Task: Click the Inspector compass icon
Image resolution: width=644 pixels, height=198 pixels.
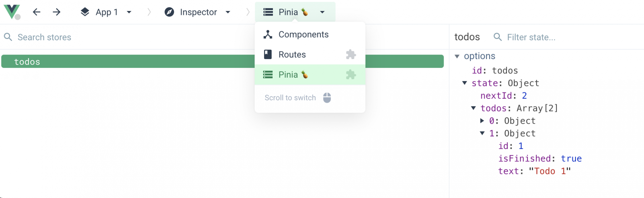Action: (x=169, y=12)
